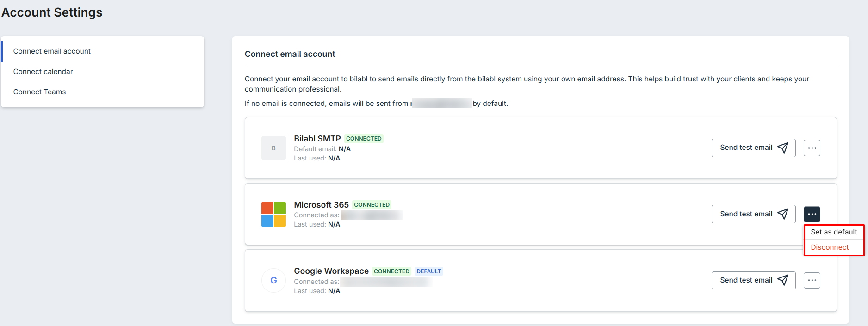Image resolution: width=868 pixels, height=326 pixels.
Task: Open the Bilabl SMTP more options menu
Action: point(812,148)
